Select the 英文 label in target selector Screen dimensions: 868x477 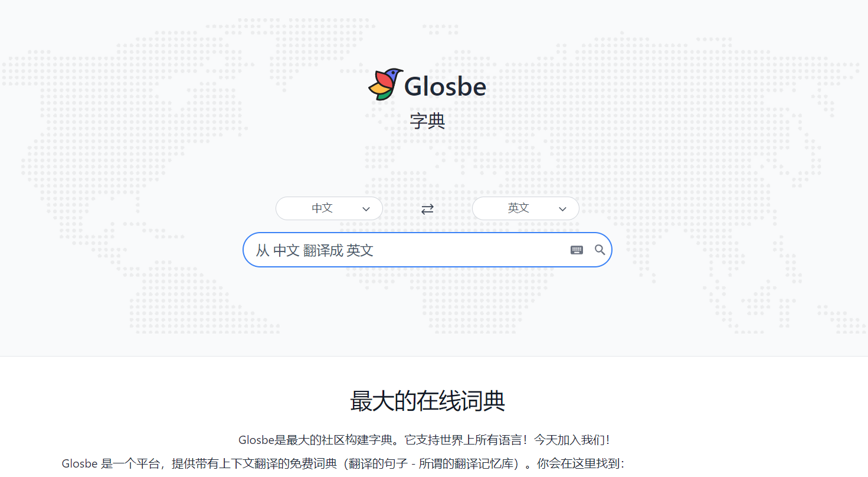coord(518,208)
